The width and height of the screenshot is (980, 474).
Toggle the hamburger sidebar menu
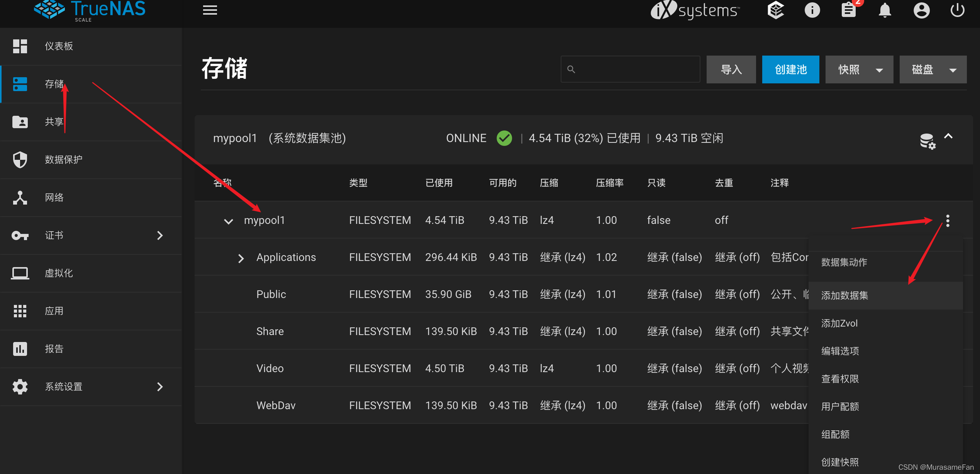tap(210, 10)
